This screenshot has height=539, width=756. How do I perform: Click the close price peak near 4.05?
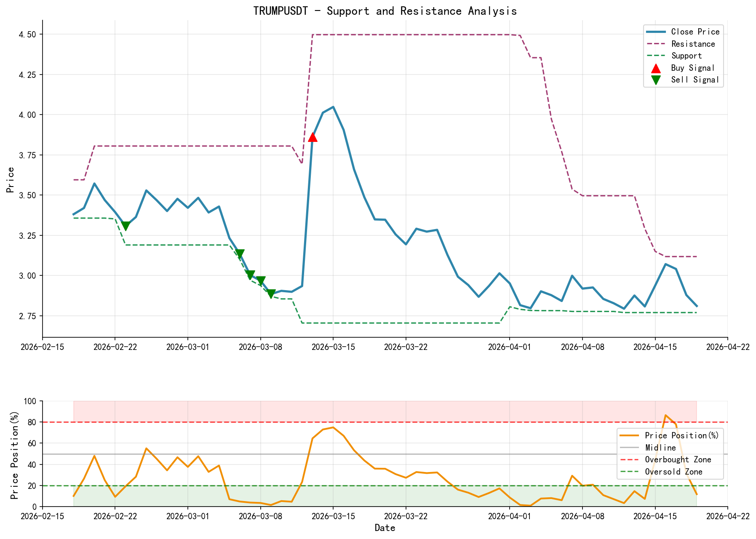pyautogui.click(x=333, y=107)
